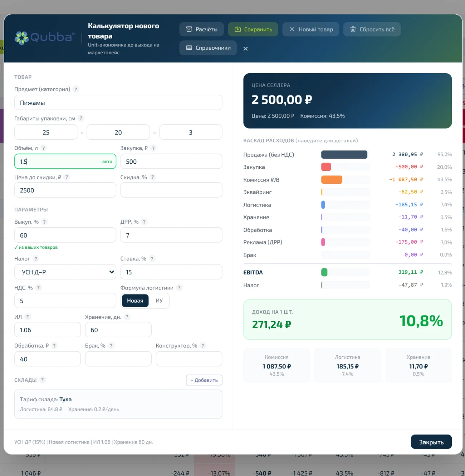Click Комиссия WB orange bar in cascade
Image resolution: width=465 pixels, height=476 pixels.
pos(332,180)
